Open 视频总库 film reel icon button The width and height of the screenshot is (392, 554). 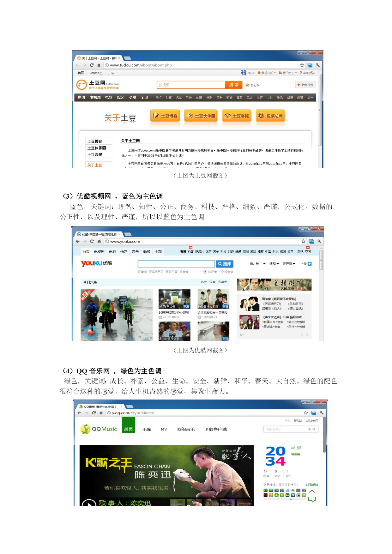coord(270,116)
